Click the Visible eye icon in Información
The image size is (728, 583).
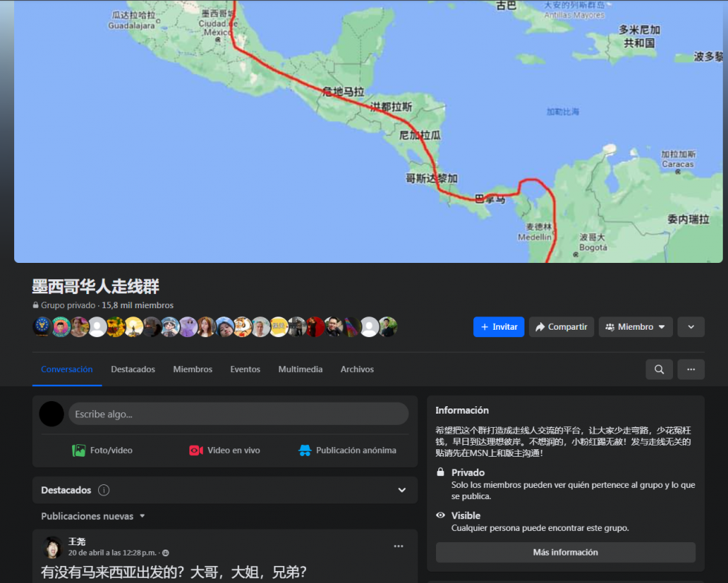point(441,515)
